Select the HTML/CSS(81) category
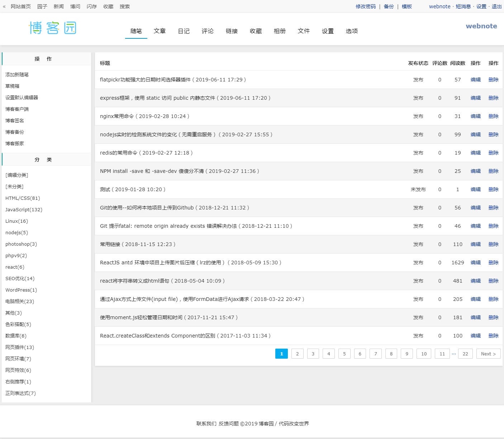This screenshot has height=439, width=504. click(23, 198)
